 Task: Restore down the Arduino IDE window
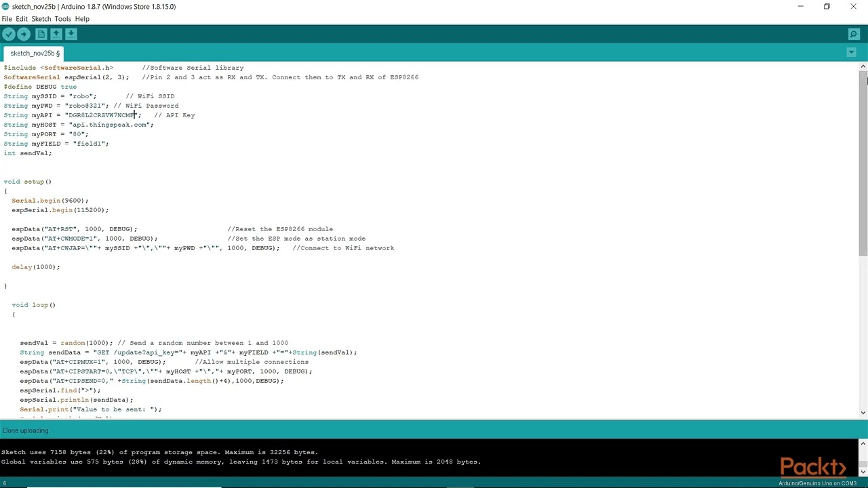(827, 6)
